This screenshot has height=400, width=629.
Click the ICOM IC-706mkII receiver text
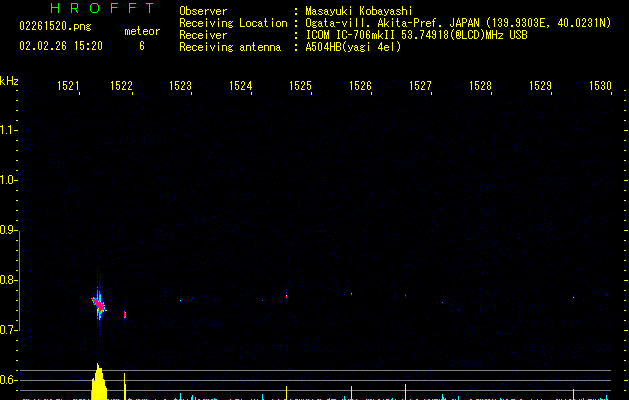tap(416, 35)
